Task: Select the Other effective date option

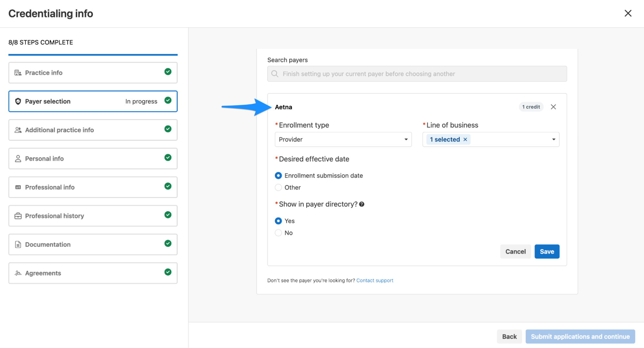Action: coord(278,187)
